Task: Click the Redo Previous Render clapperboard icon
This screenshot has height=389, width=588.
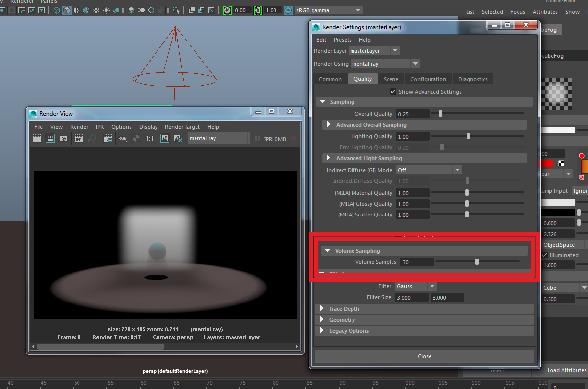Action: coord(37,139)
